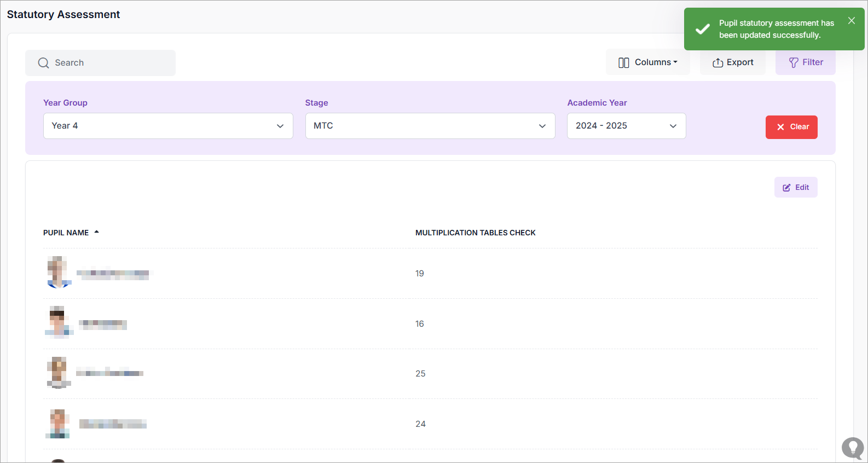Open the Stage dropdown showing MTC

tap(430, 126)
